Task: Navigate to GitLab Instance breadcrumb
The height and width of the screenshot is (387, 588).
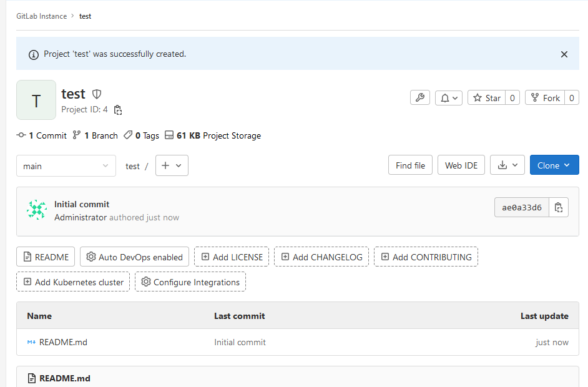Action: (x=41, y=16)
